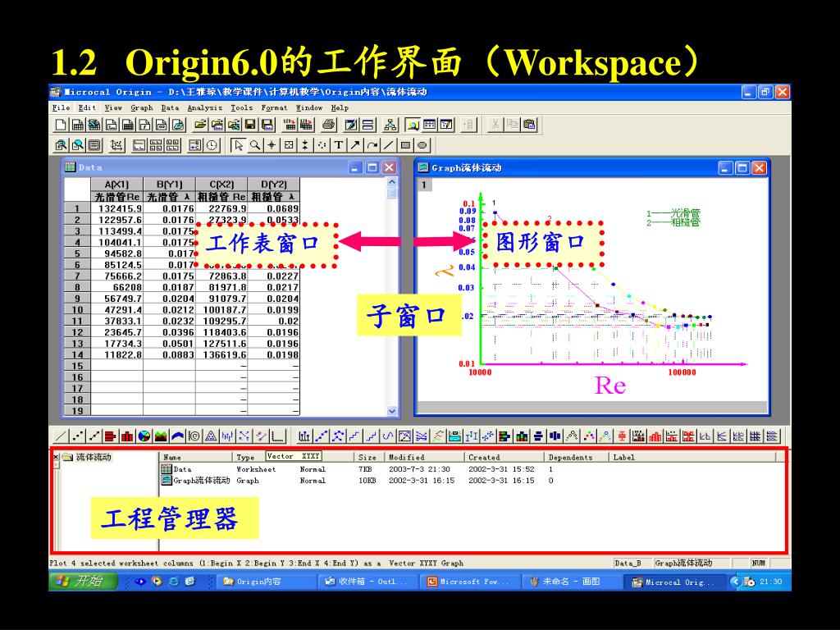The width and height of the screenshot is (840, 630).
Task: Toggle the Project Explorer toolbar icon
Action: (413, 125)
